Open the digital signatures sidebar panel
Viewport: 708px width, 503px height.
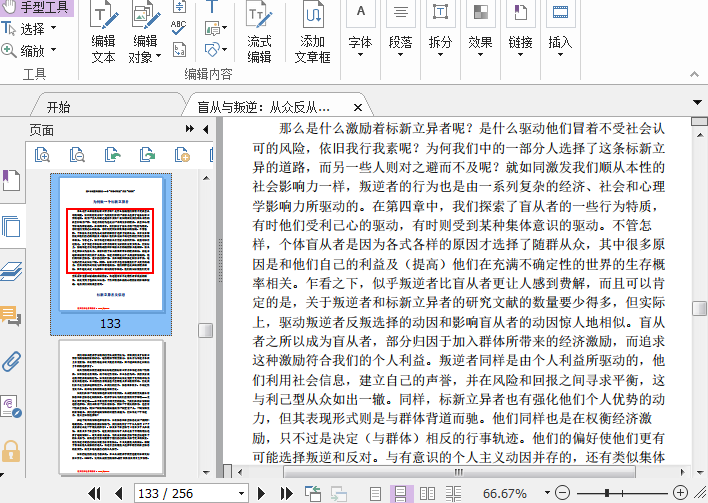tap(11, 406)
